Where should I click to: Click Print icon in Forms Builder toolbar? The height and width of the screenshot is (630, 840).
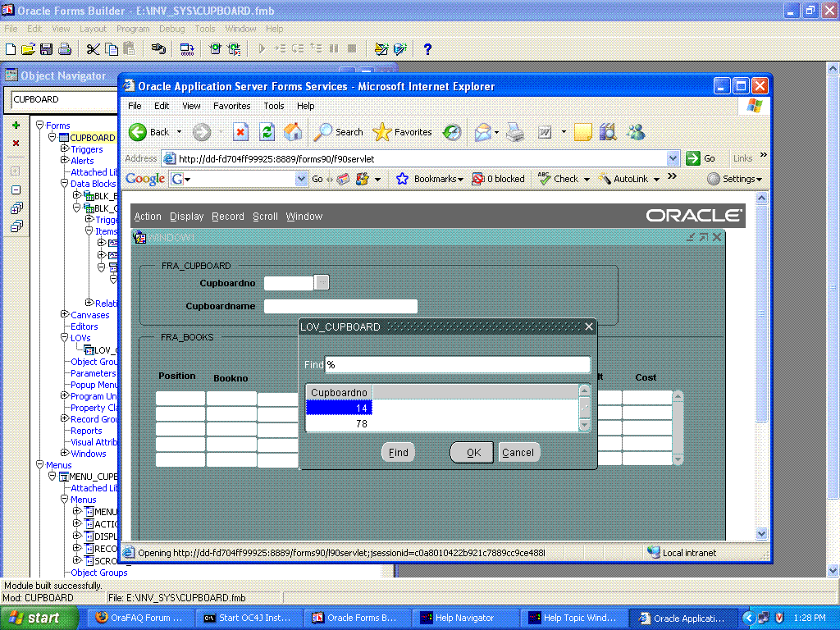pos(65,49)
